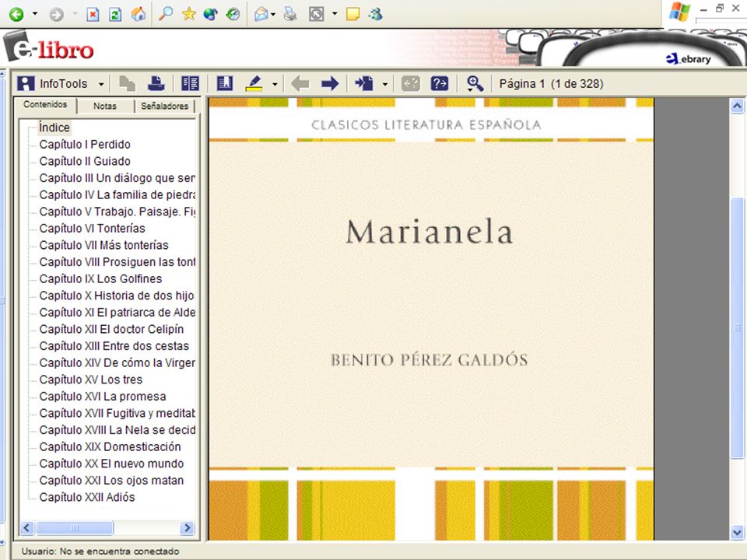747x560 pixels.
Task: Open the browser Search magnifier
Action: [165, 14]
